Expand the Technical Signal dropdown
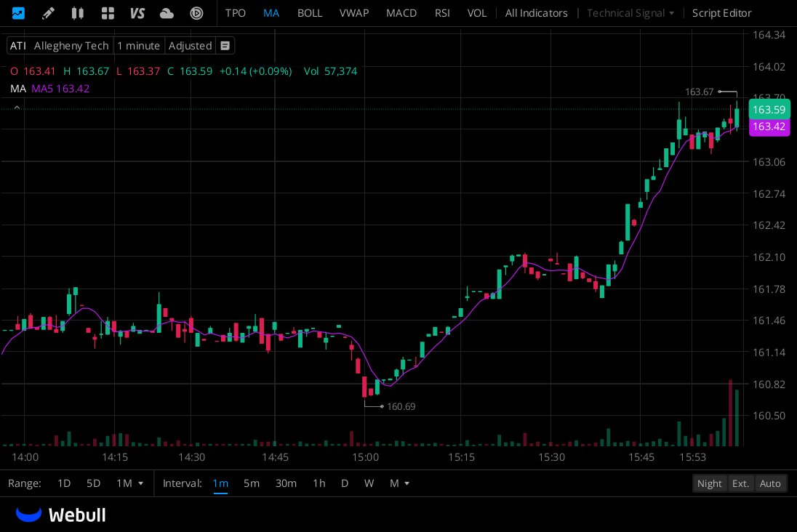Image resolution: width=797 pixels, height=532 pixels. 630,13
